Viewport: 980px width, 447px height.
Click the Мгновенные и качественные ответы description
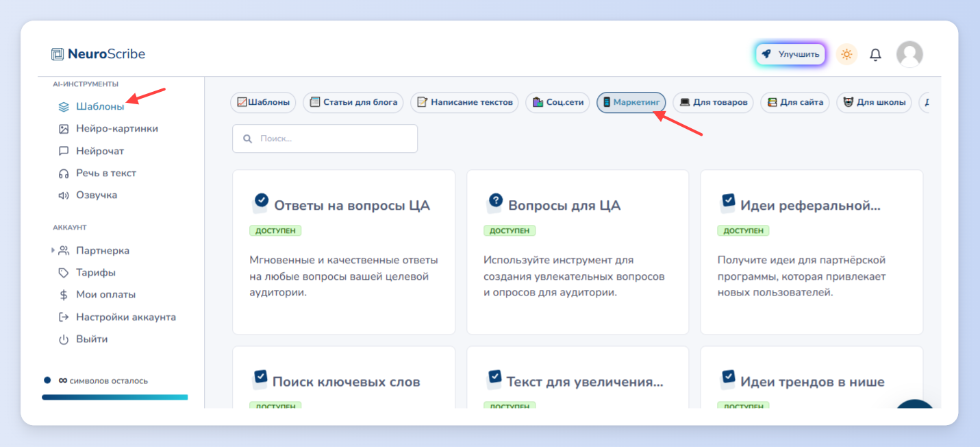pos(344,276)
